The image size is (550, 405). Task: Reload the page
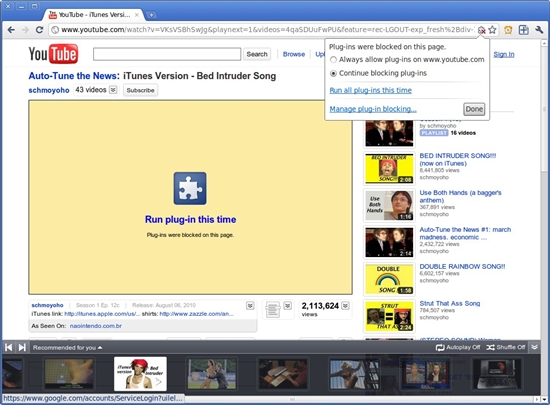[39, 30]
